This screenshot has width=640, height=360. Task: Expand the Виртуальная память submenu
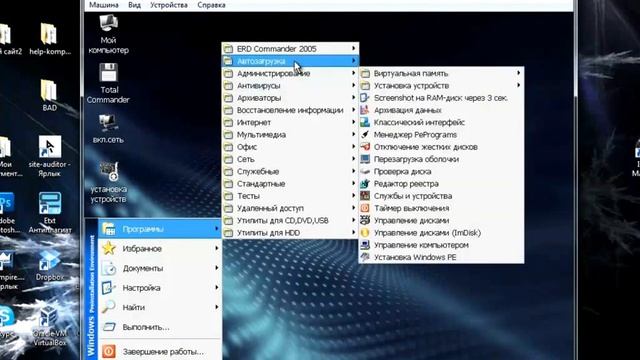coord(441,73)
